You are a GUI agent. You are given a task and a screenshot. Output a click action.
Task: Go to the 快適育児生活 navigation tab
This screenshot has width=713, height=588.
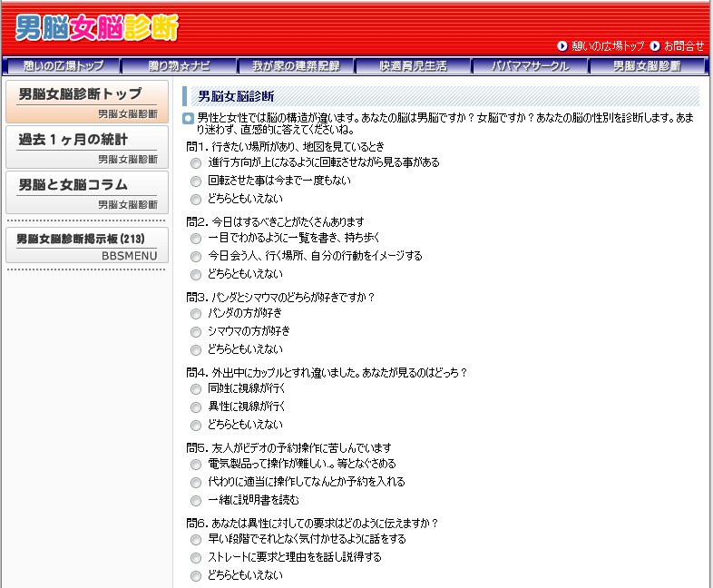click(x=412, y=66)
